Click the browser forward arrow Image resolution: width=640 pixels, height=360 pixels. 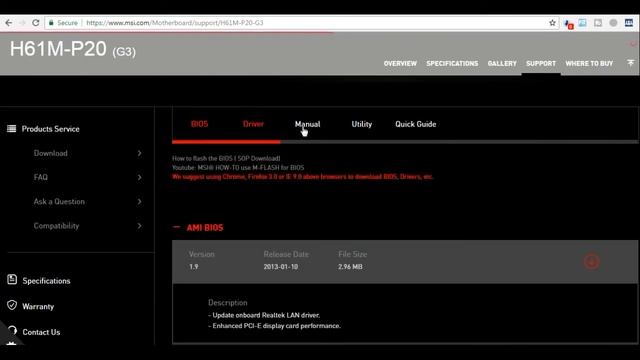[22, 23]
